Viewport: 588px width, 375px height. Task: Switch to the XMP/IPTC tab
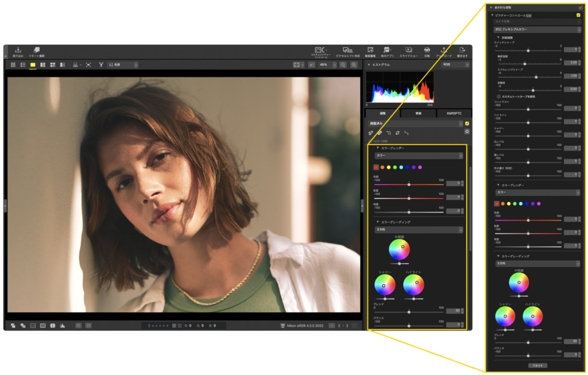454,113
